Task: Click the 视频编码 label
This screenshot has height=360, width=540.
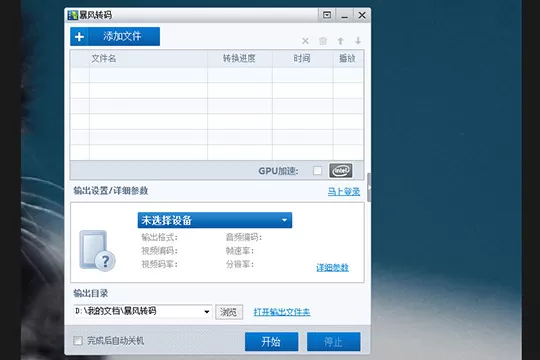Action: (x=159, y=251)
